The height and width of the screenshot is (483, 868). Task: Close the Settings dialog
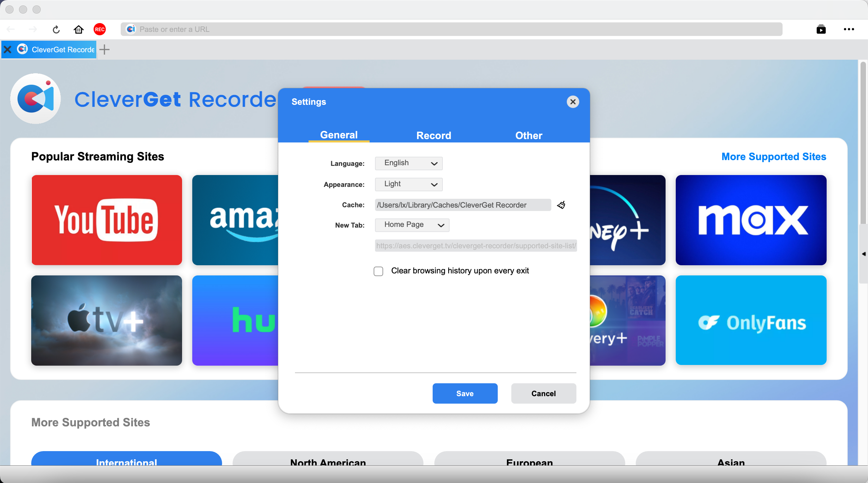coord(573,102)
